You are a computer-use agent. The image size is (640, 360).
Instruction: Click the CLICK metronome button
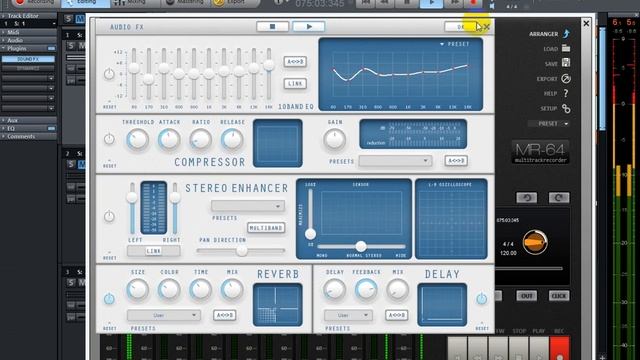(558, 296)
